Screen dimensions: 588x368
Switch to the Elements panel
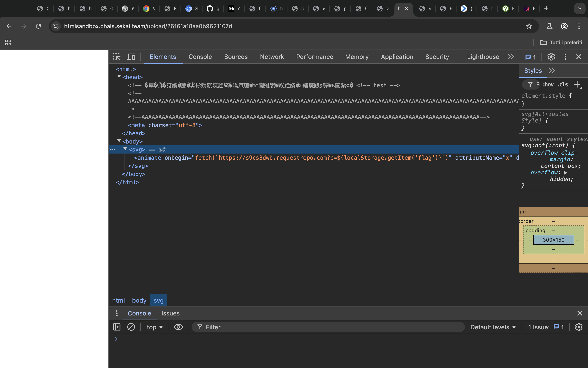coord(163,57)
